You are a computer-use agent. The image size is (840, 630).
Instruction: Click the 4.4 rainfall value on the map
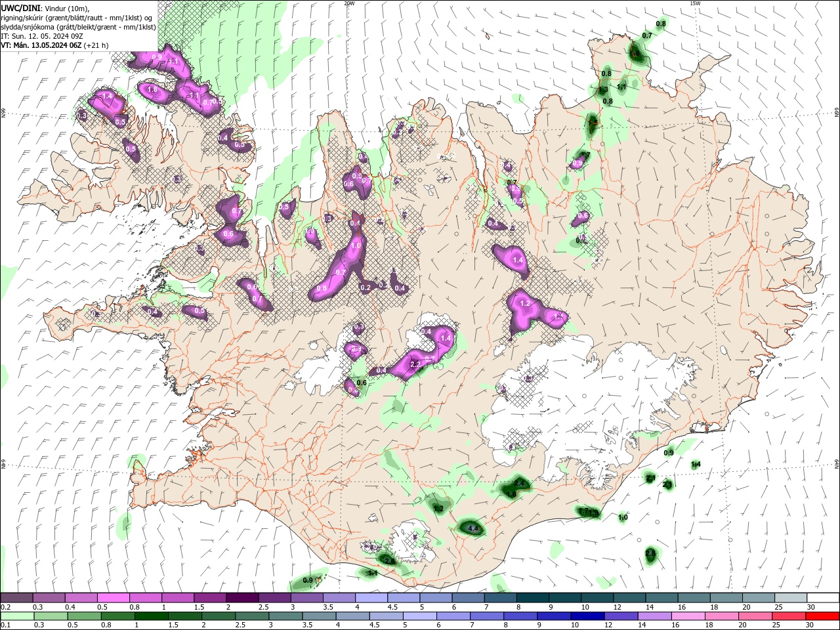pyautogui.click(x=472, y=528)
